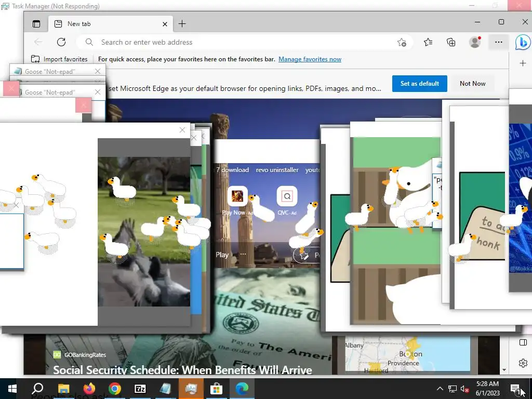532x399 pixels.
Task: Open sidebar settings gear icon in Edge
Action: [523, 363]
